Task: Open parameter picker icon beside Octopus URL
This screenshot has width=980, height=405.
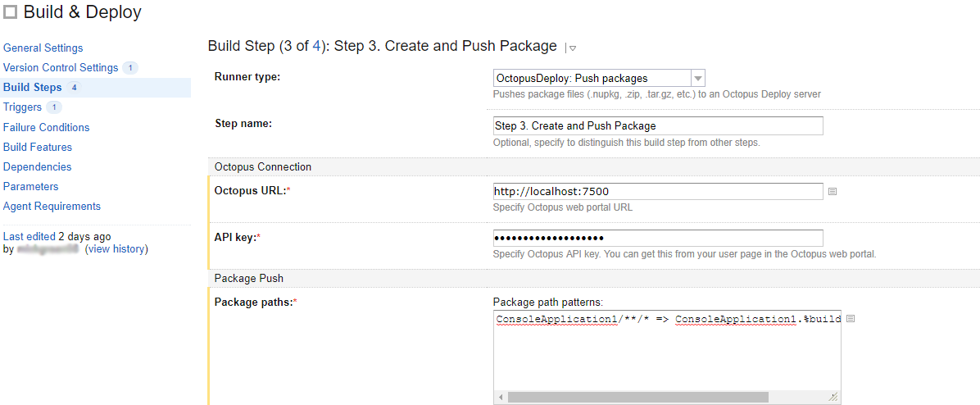Action: coord(832,191)
